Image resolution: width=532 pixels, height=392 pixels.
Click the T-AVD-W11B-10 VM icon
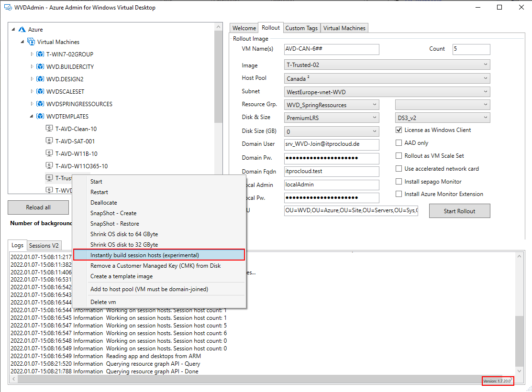pyautogui.click(x=49, y=153)
